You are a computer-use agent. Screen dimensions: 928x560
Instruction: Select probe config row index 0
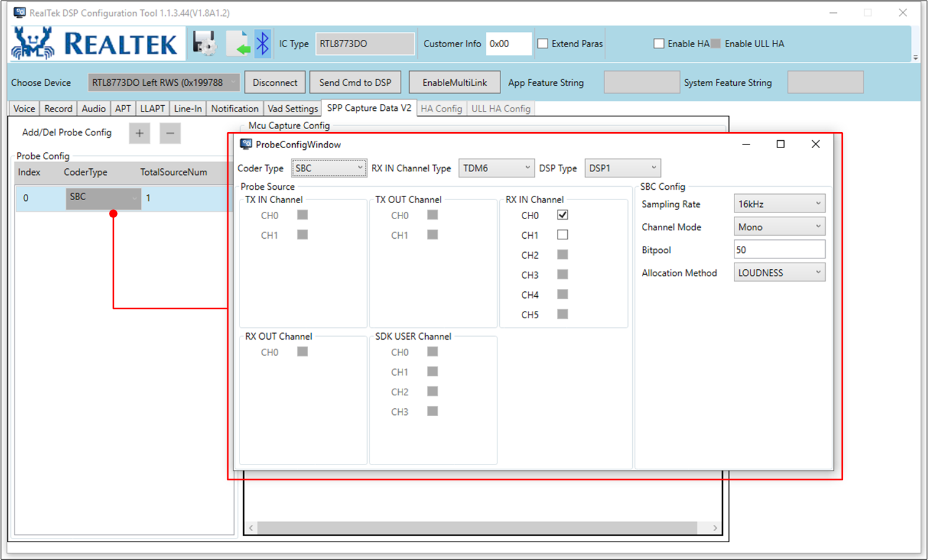(x=124, y=198)
